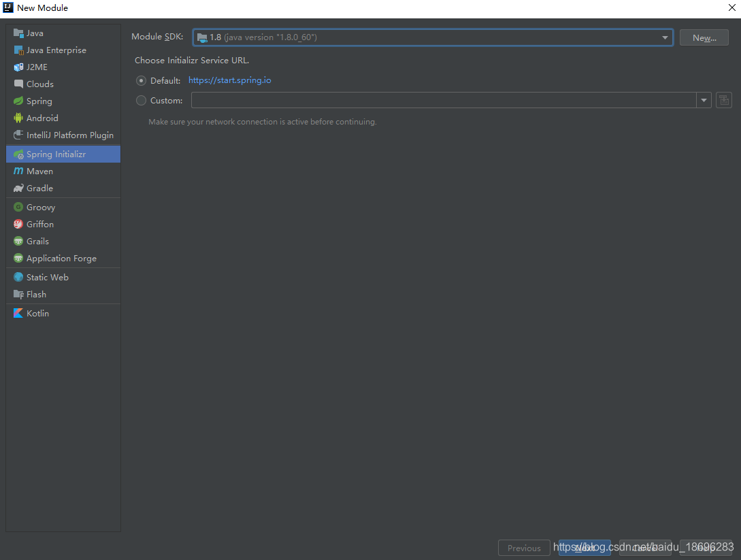Click the Clouds icon in sidebar

coord(18,84)
